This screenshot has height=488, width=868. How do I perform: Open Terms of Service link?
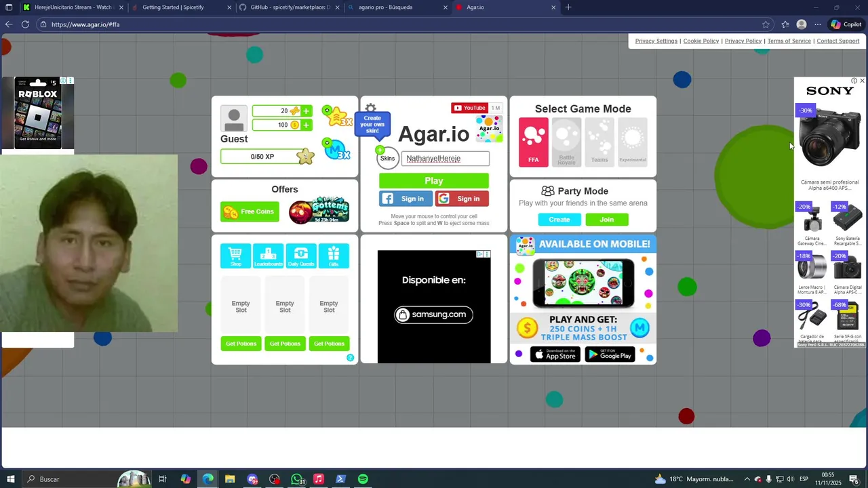(789, 41)
